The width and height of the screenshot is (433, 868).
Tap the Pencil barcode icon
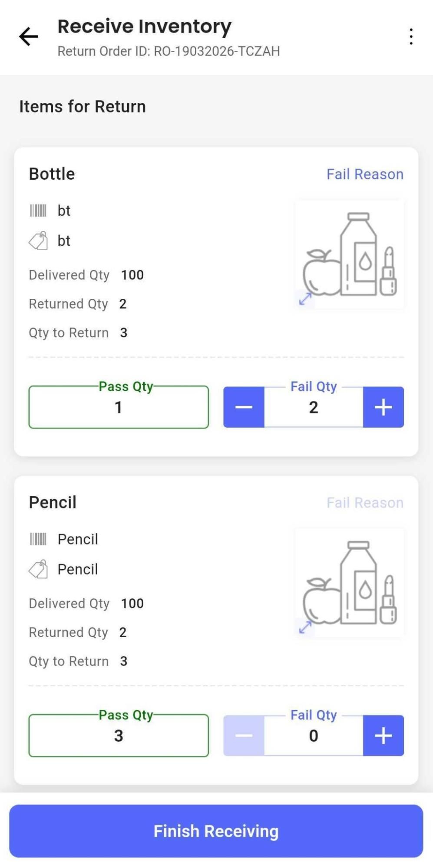38,539
